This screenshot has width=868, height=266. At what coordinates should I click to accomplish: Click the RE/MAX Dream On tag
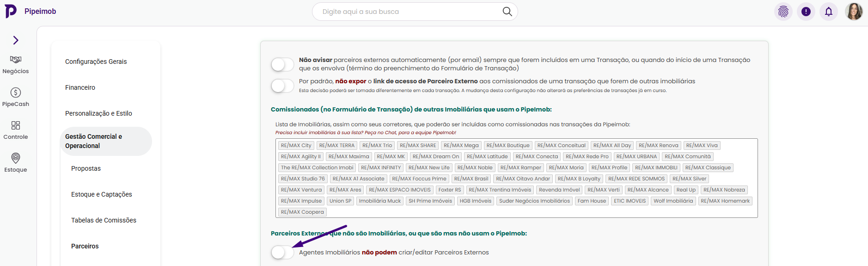point(436,156)
